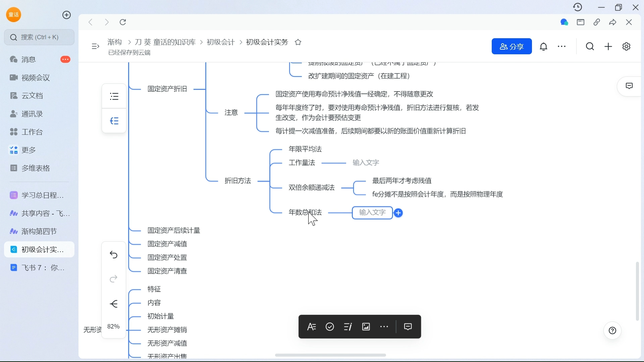644x362 pixels.
Task: Switch to 消息 in the sidebar
Action: (28, 59)
